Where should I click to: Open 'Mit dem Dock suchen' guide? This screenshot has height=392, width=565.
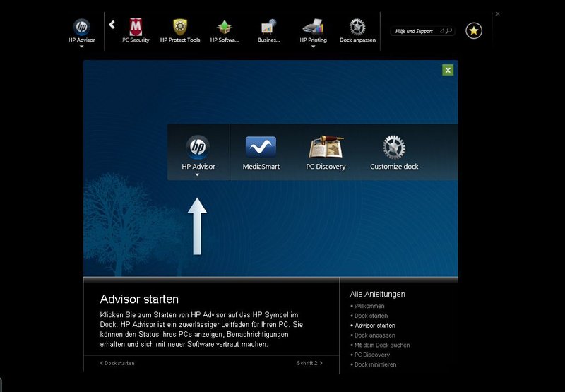382,345
